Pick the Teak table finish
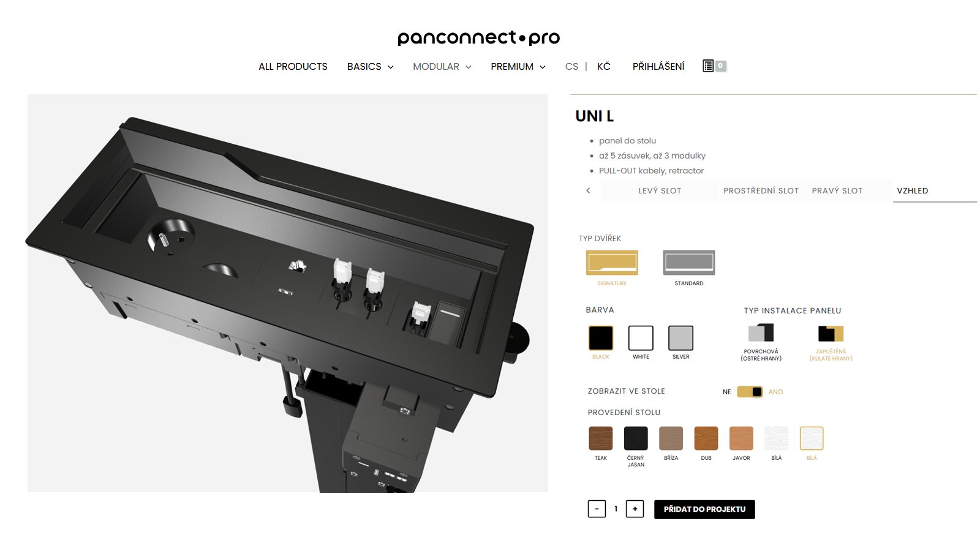Image resolution: width=980 pixels, height=551 pixels. click(x=600, y=438)
